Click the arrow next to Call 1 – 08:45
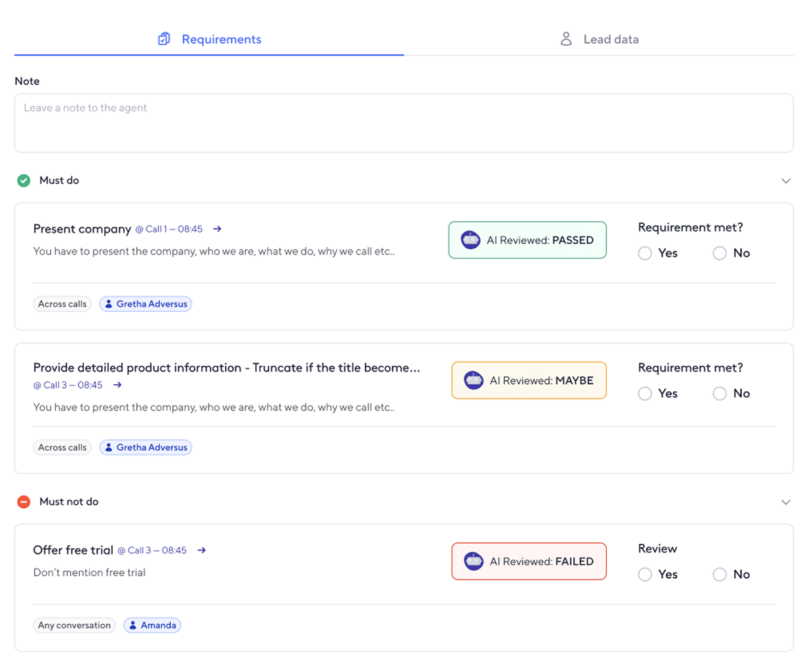The image size is (812, 660). click(217, 229)
